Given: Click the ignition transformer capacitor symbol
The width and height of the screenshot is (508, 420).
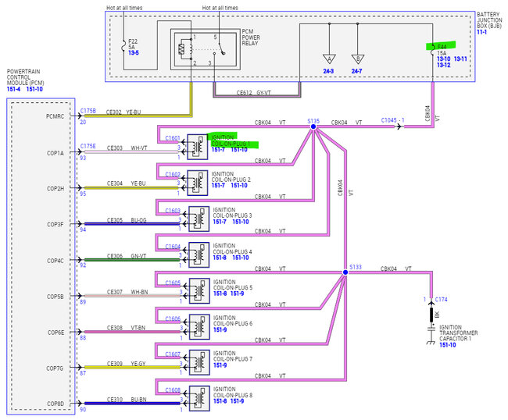Looking at the screenshot, I should click(x=431, y=329).
